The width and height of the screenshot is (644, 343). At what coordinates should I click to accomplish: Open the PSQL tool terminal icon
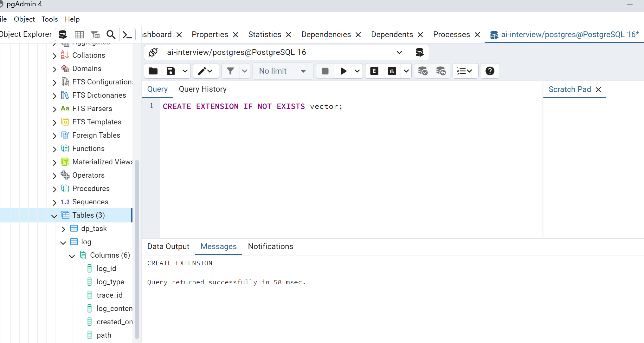pos(127,35)
